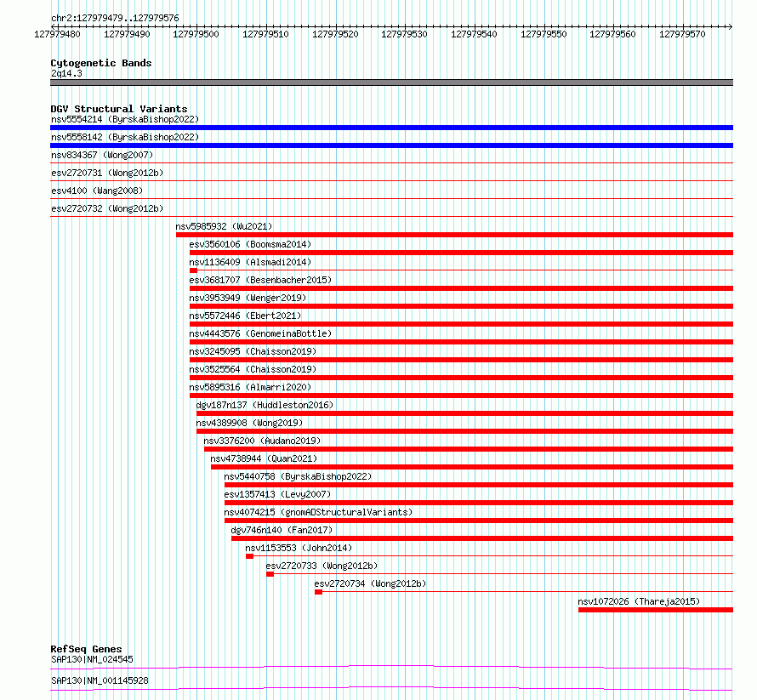Click the small red block under nsv1153553
Image resolution: width=757 pixels, height=700 pixels.
(249, 556)
